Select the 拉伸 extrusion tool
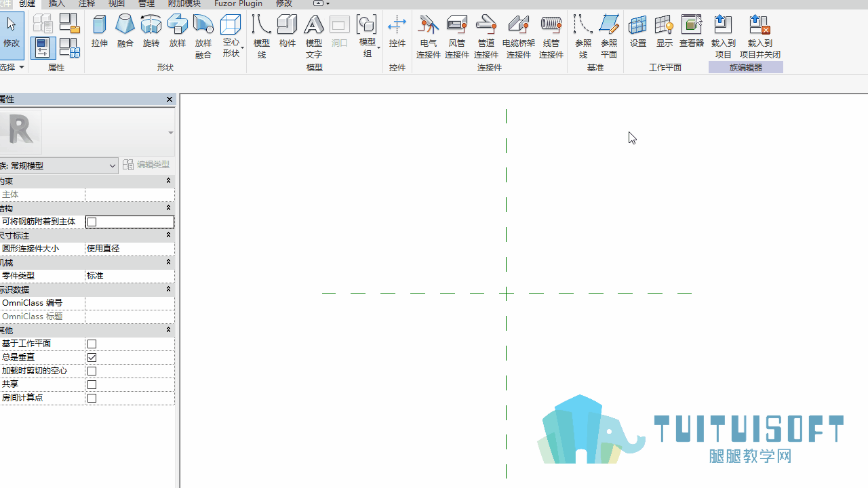This screenshot has width=868, height=488. point(100,32)
